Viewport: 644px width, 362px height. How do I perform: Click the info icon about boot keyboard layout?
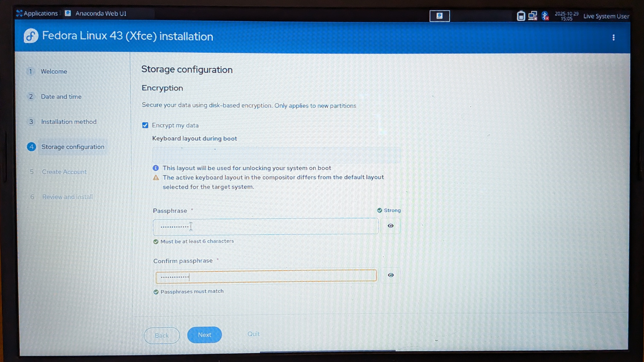[156, 168]
